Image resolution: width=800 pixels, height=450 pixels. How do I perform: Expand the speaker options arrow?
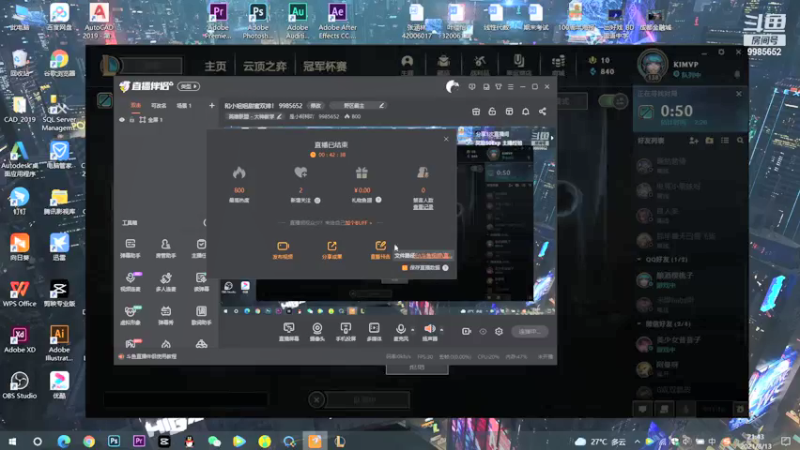click(x=441, y=330)
